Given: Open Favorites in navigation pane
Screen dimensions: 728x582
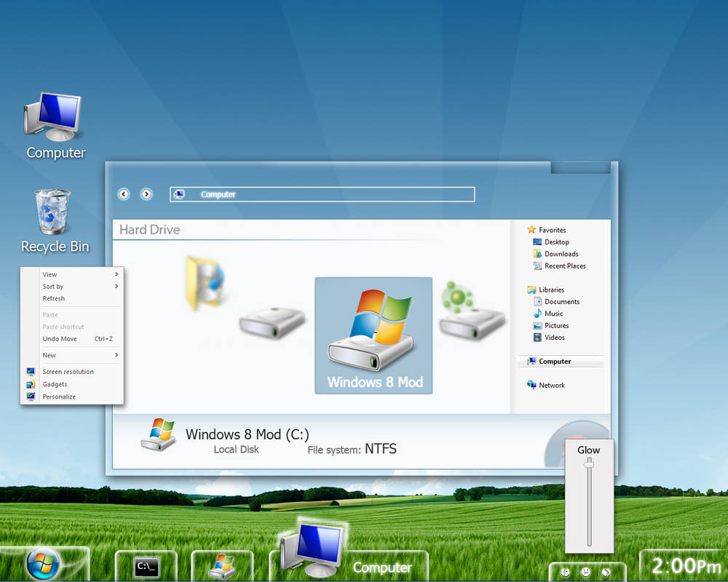Looking at the screenshot, I should coord(552,230).
